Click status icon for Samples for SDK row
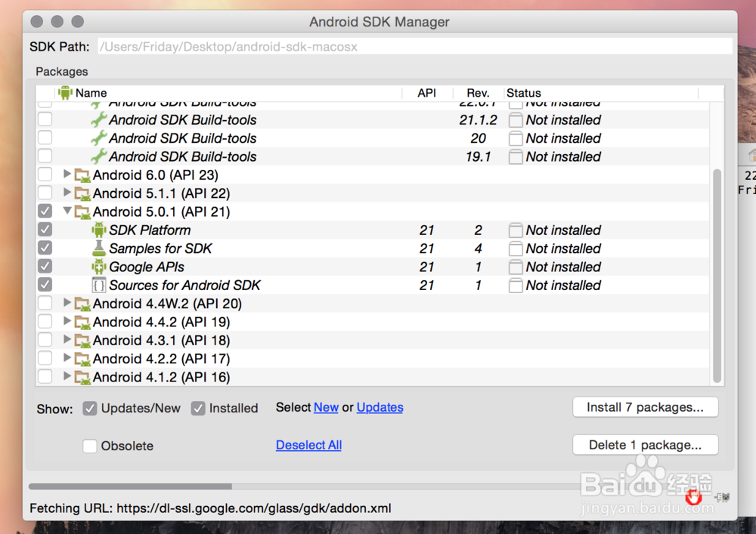Screen dimensions: 756x534 [x=516, y=248]
